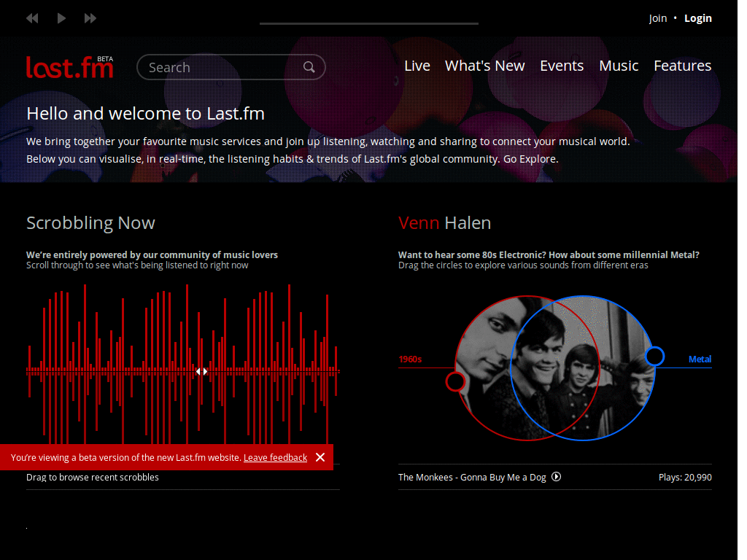Click the Hello and welcome to Last.fm heading
The width and height of the screenshot is (747, 560).
145,114
